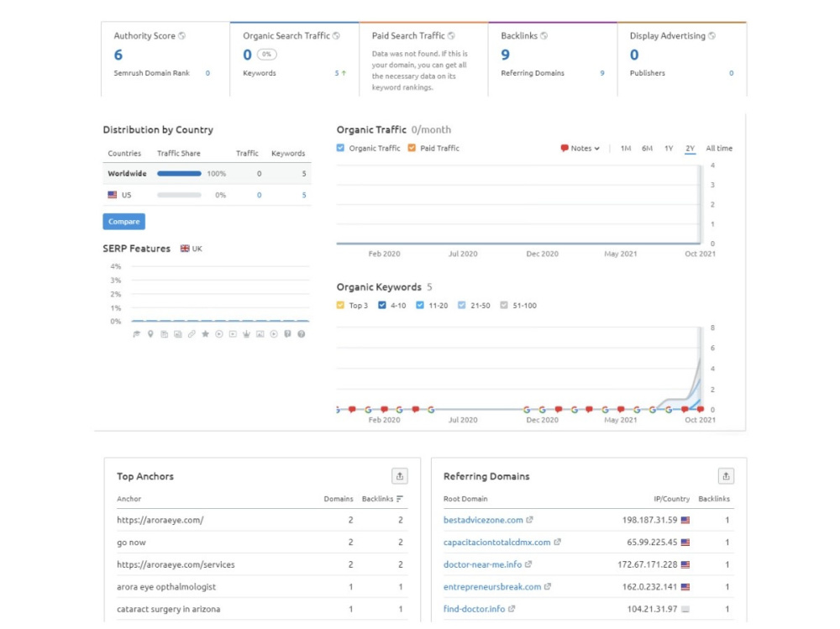Image resolution: width=840 pixels, height=629 pixels.
Task: Click the Compare button
Action: coord(123,221)
